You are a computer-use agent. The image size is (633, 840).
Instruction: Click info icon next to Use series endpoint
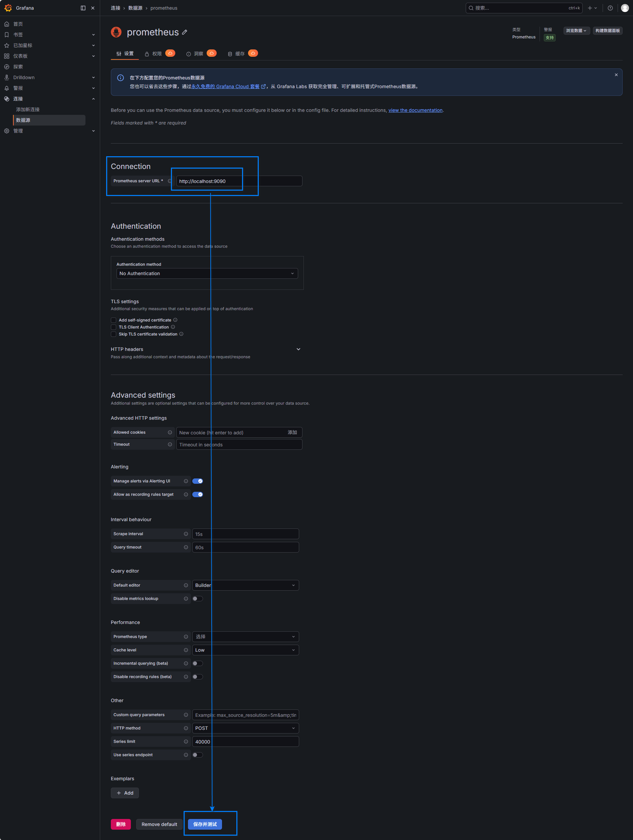(186, 755)
